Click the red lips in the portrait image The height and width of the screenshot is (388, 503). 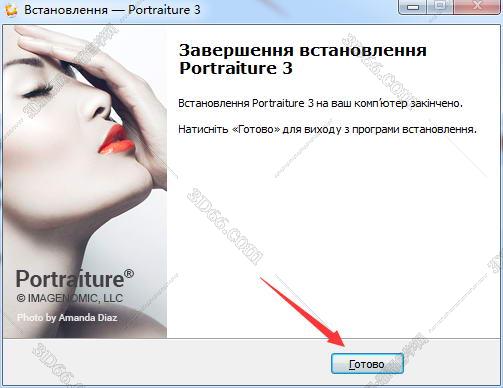(x=116, y=141)
